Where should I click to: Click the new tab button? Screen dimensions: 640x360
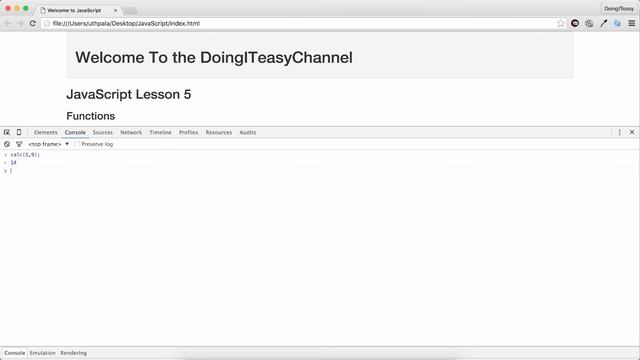[130, 11]
